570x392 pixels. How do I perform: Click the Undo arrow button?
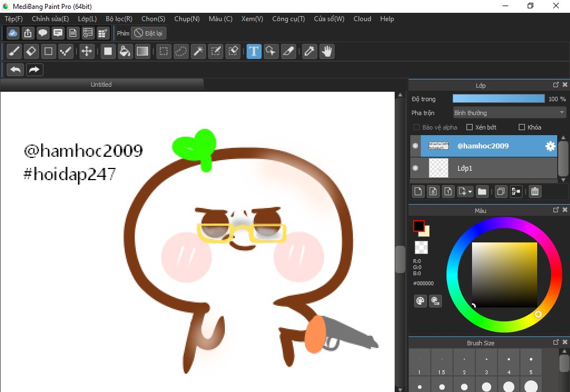[16, 70]
